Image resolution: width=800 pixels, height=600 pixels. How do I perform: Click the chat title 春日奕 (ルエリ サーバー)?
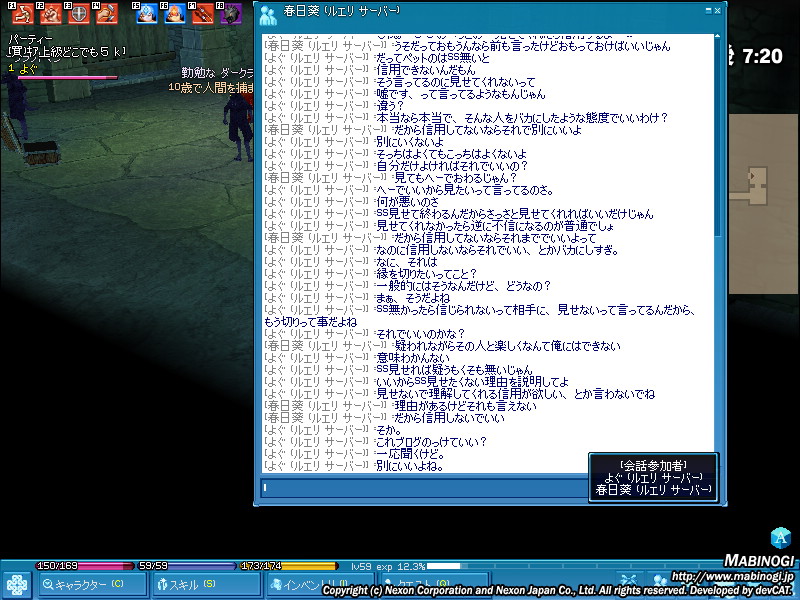[x=341, y=11]
